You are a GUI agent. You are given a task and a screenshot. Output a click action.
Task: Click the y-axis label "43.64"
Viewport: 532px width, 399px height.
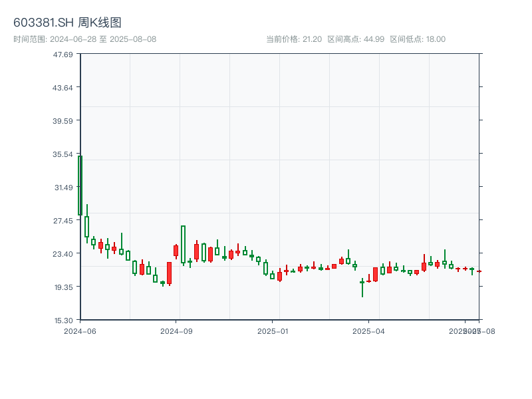tap(63, 88)
